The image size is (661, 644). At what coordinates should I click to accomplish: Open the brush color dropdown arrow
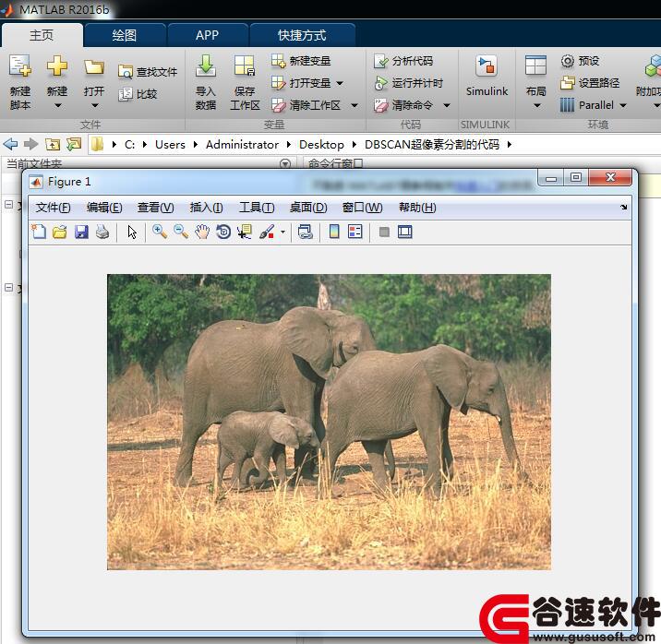point(282,233)
